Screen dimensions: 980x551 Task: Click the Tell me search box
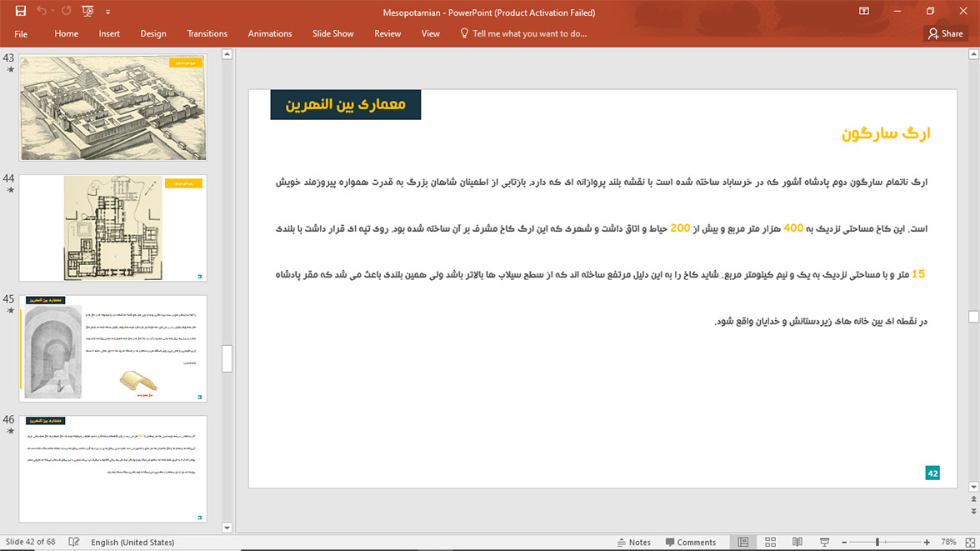(x=528, y=34)
